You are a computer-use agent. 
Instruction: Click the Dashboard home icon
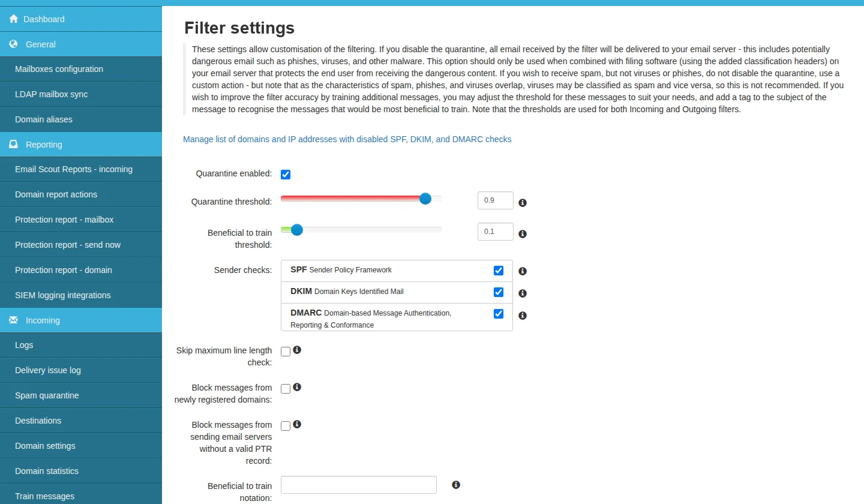point(13,19)
